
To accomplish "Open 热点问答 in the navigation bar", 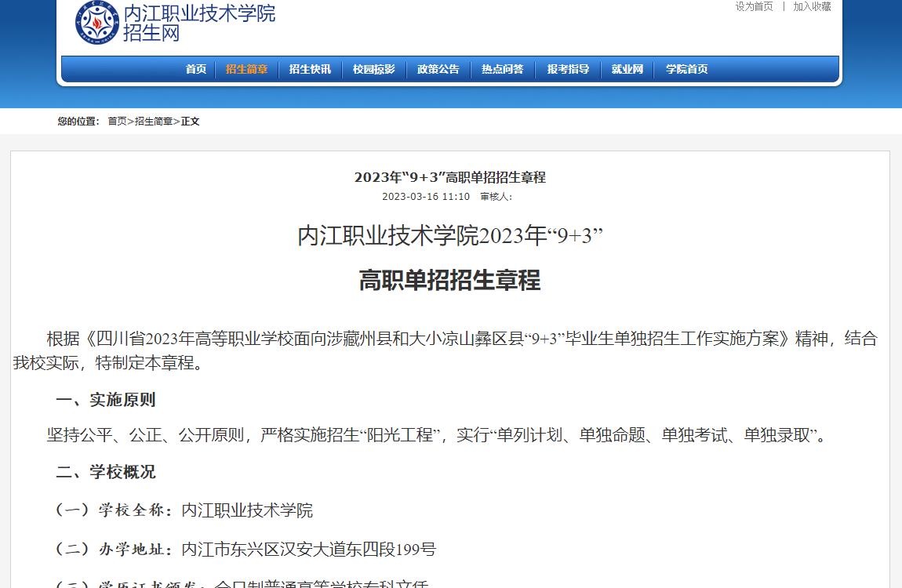I will [x=503, y=69].
